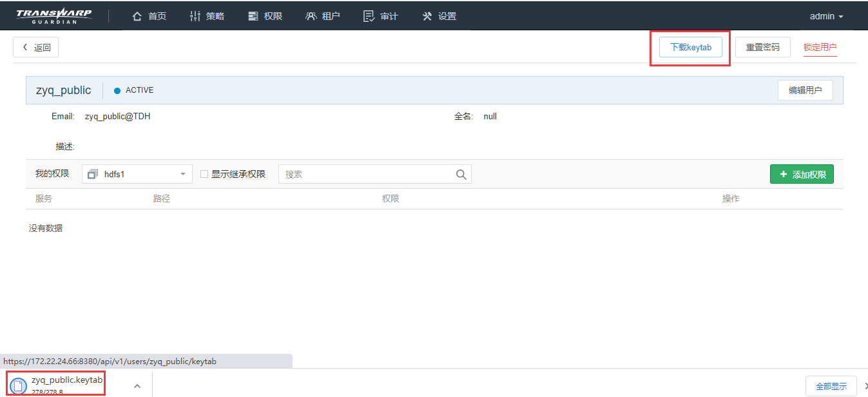This screenshot has height=397, width=868.
Task: Click the 重置密码 button
Action: point(762,47)
